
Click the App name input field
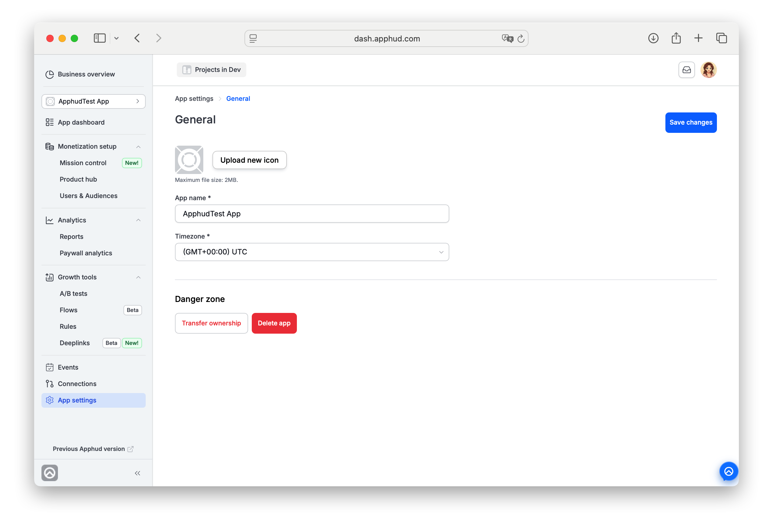[x=312, y=214]
